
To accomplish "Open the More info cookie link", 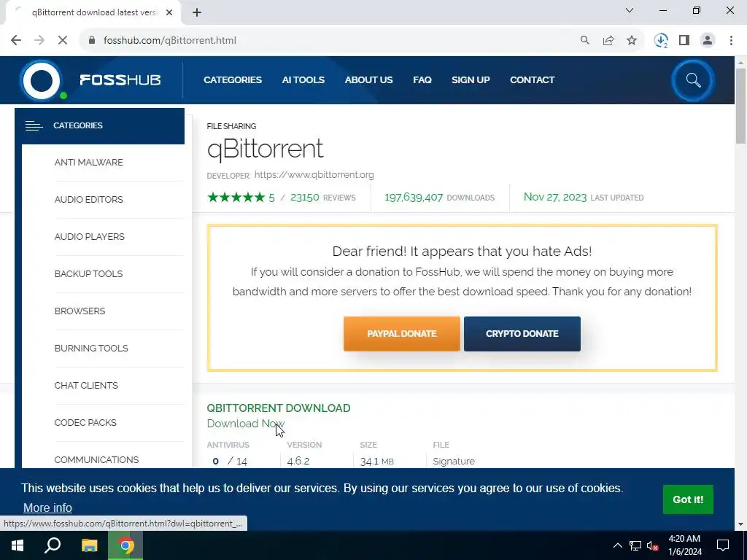I will [x=47, y=507].
